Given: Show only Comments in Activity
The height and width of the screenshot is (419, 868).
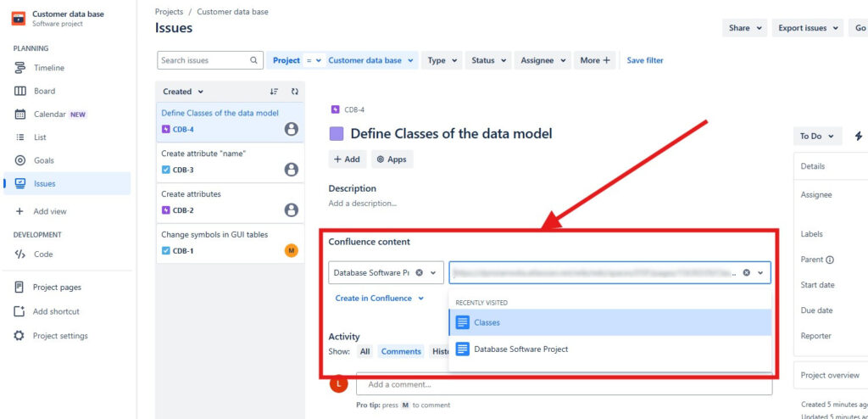Looking at the screenshot, I should [401, 351].
